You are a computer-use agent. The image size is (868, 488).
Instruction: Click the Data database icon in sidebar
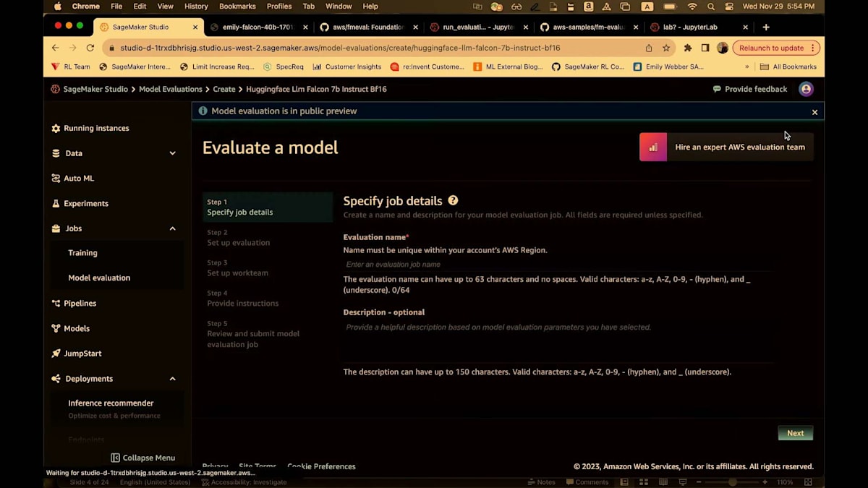pyautogui.click(x=56, y=153)
